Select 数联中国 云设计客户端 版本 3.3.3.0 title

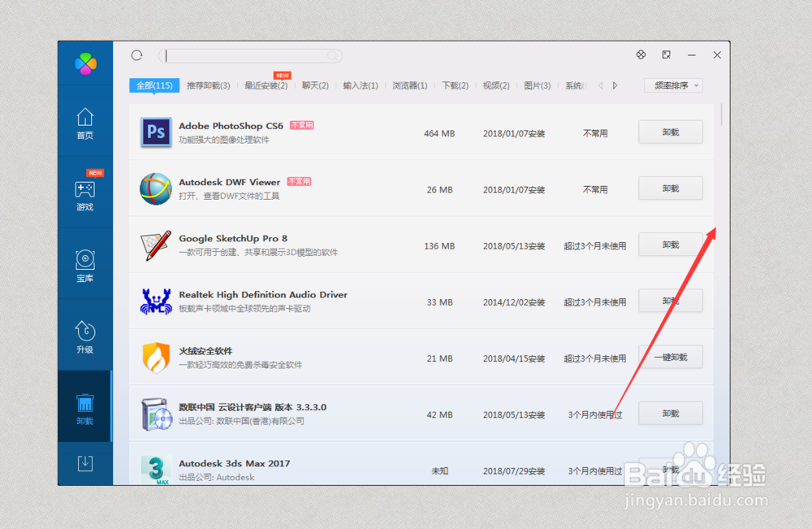[x=253, y=407]
